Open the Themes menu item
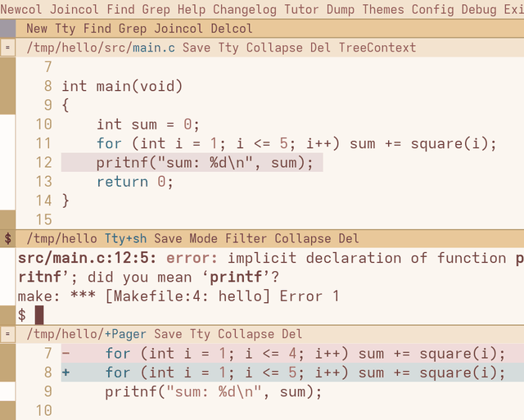This screenshot has width=524, height=420. coord(383,9)
